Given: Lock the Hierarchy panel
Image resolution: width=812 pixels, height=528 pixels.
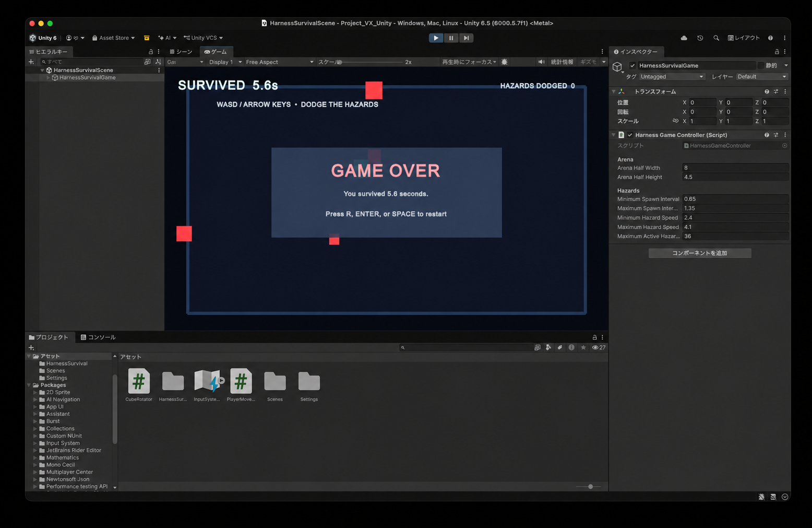Looking at the screenshot, I should click(151, 52).
